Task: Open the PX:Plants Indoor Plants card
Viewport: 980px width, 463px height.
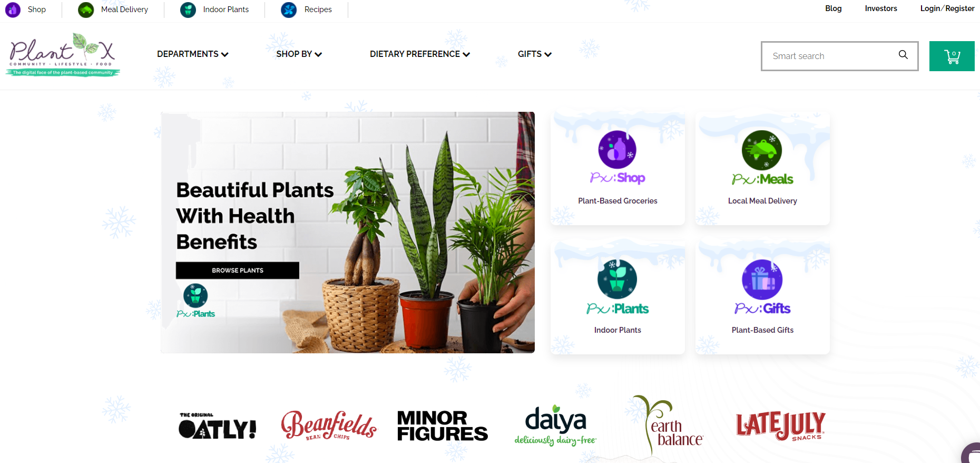Action: pos(618,297)
